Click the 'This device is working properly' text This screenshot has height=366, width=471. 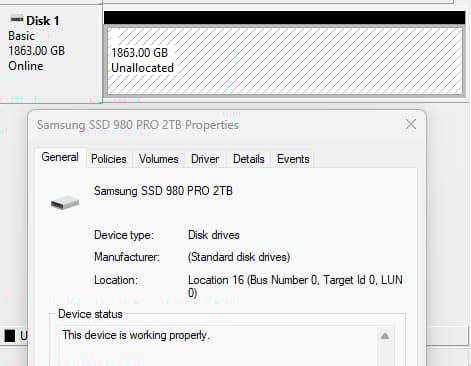click(x=136, y=335)
